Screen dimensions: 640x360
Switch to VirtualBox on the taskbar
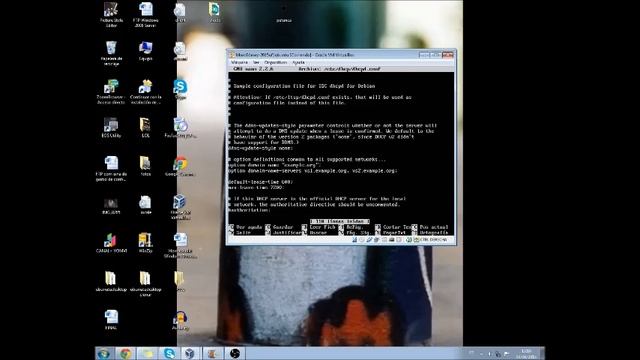coord(191,353)
